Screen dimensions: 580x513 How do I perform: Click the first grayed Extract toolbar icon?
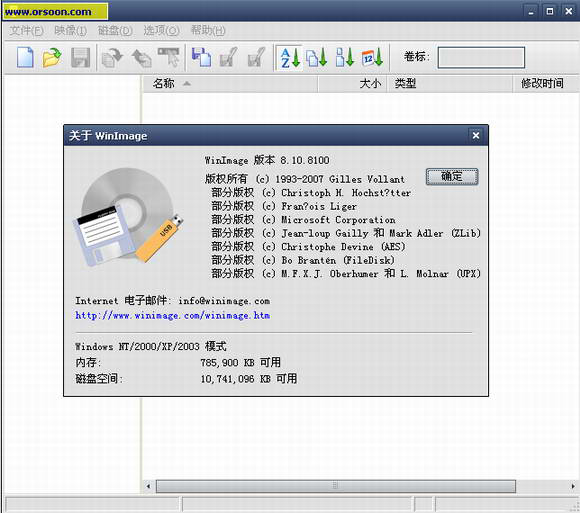tap(228, 57)
